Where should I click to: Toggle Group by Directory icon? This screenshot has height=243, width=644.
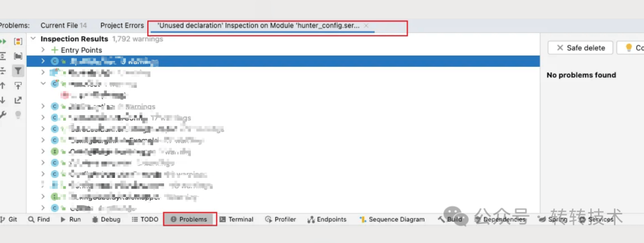(18, 56)
